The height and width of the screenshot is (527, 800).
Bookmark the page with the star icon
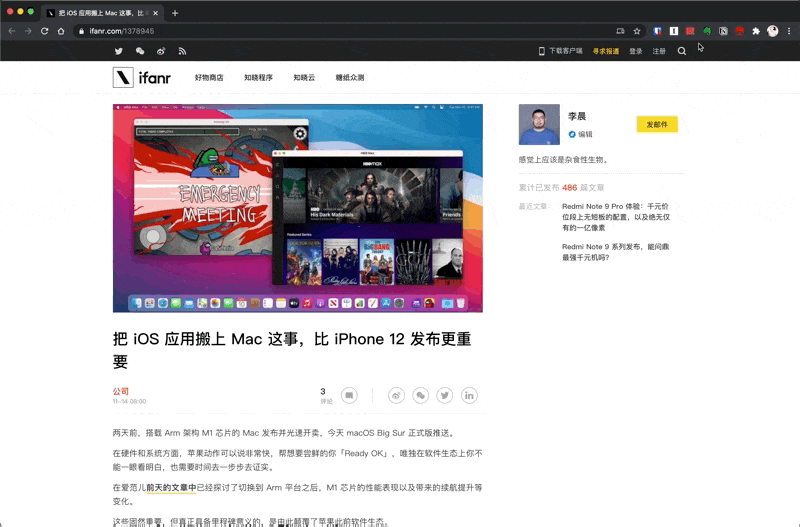tap(637, 31)
